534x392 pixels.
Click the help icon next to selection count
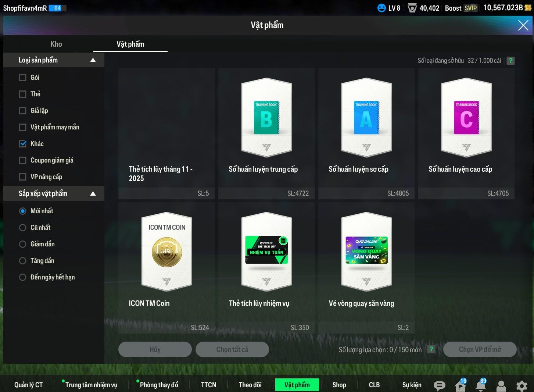(x=431, y=349)
